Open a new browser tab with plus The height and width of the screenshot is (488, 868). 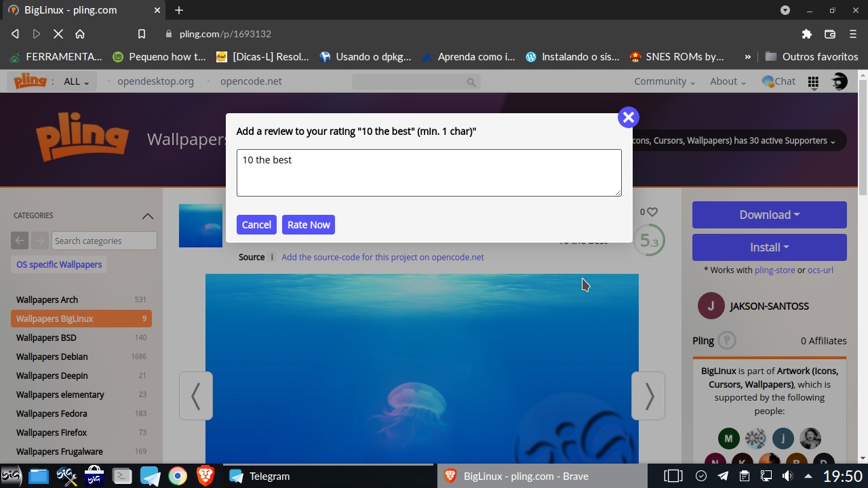click(x=179, y=10)
